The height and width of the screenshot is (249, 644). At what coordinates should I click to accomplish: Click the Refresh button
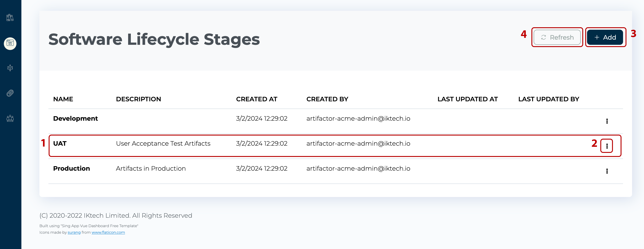(557, 37)
